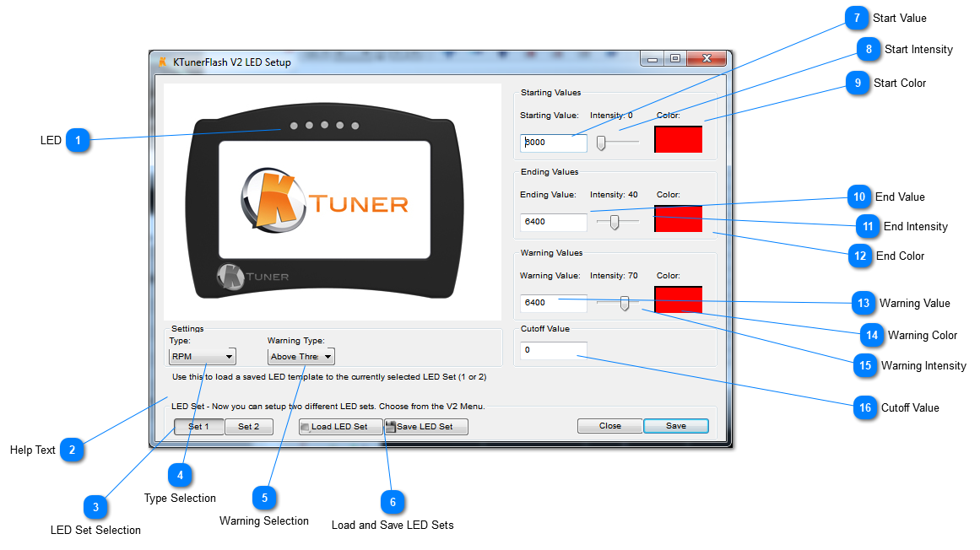980x550 pixels.
Task: Select LED Set 1
Action: click(x=198, y=426)
